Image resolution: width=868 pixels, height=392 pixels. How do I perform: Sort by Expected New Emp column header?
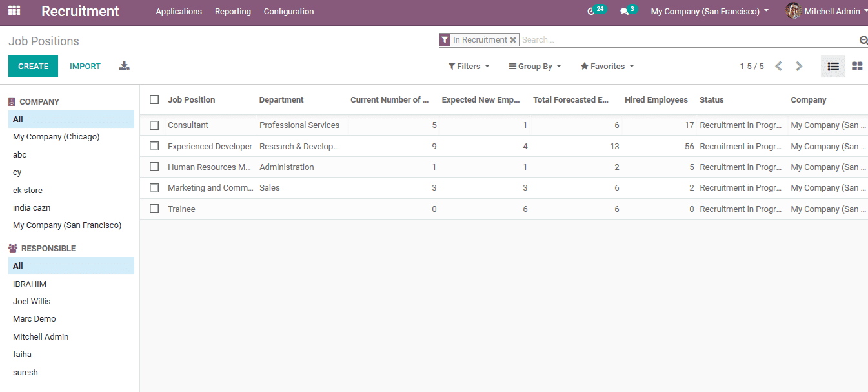[x=481, y=100]
